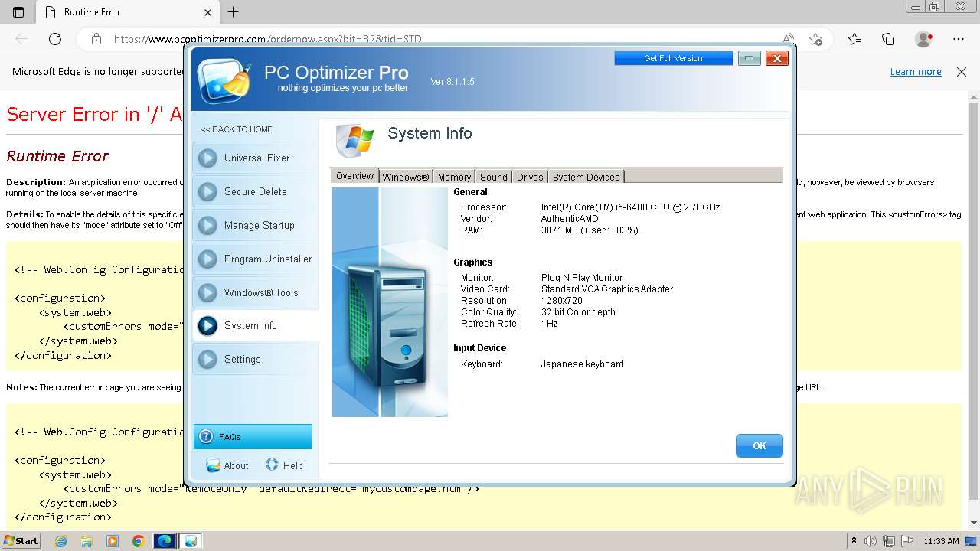Image resolution: width=980 pixels, height=551 pixels.
Task: Click the computer tower illustration
Action: point(390,302)
